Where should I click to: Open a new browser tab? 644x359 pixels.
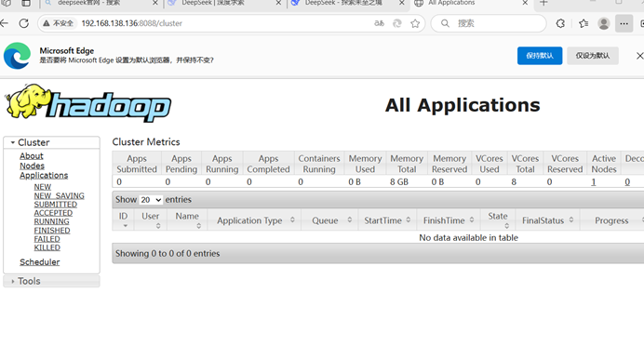[543, 3]
